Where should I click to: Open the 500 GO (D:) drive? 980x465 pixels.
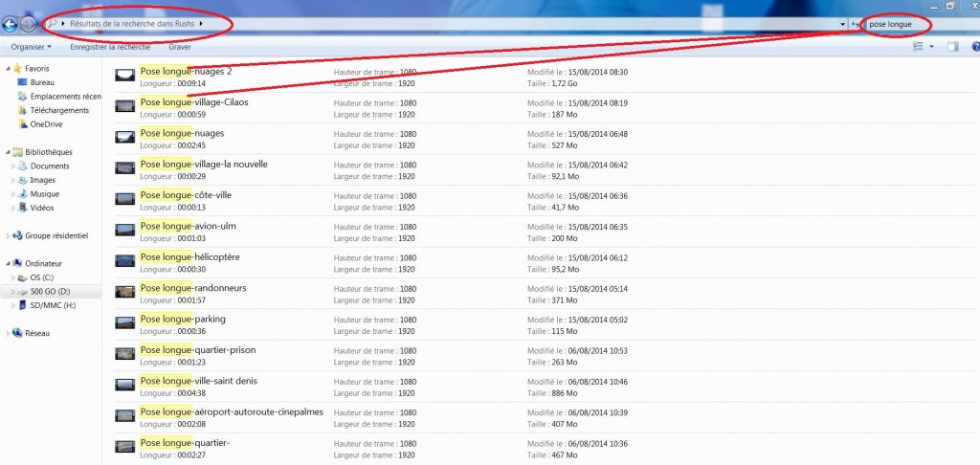(50, 291)
